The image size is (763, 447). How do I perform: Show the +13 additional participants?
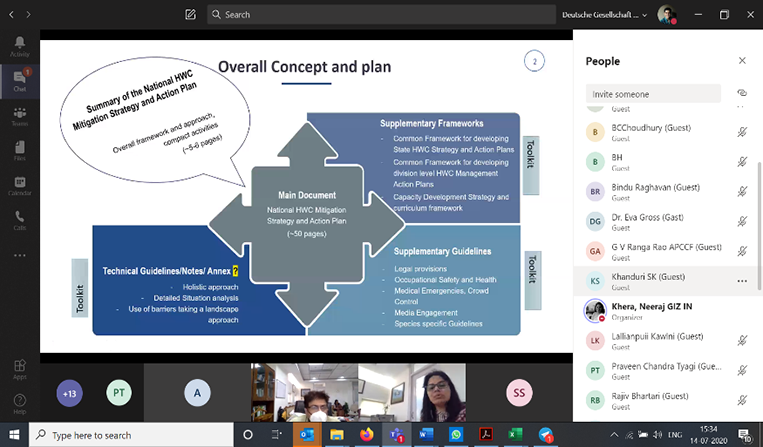[x=69, y=393]
